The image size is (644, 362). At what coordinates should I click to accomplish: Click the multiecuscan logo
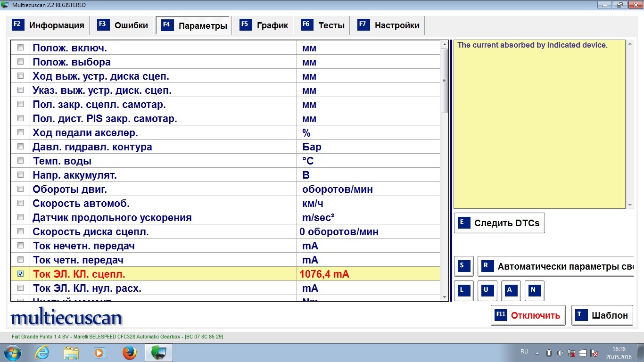[66, 317]
